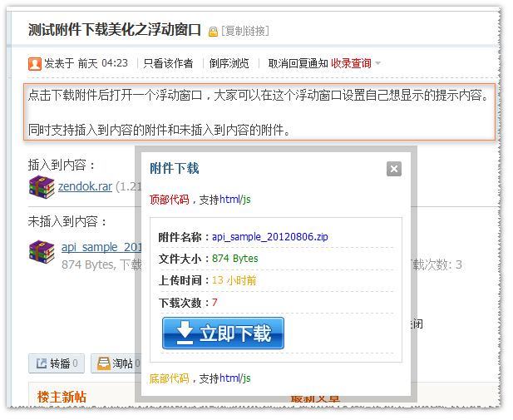Click the 13 小时前 upload time value
The height and width of the screenshot is (420, 513).
tap(234, 280)
